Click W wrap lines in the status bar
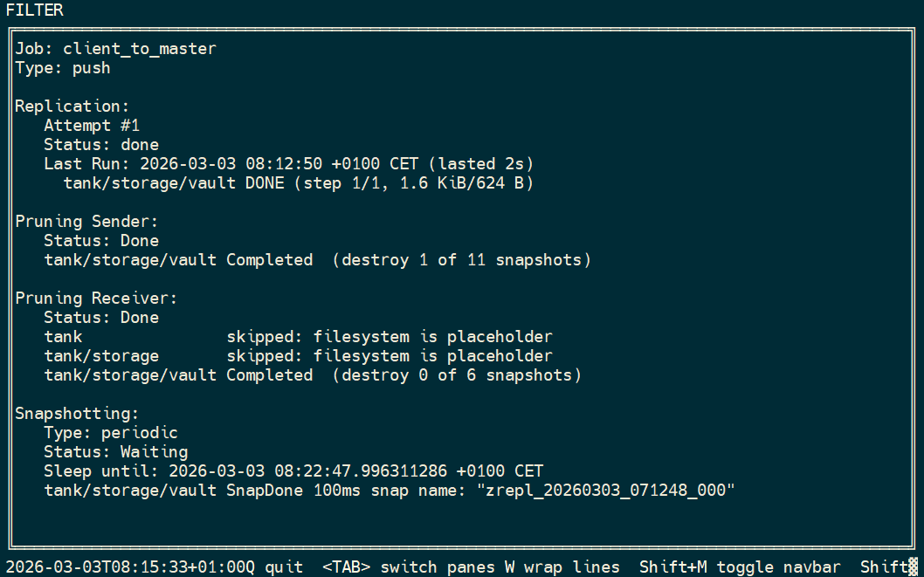 point(562,567)
